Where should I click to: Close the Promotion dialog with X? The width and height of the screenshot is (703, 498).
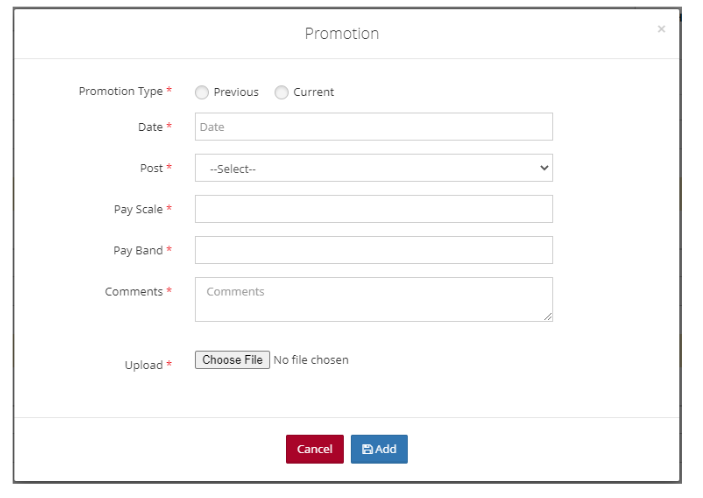tap(661, 30)
